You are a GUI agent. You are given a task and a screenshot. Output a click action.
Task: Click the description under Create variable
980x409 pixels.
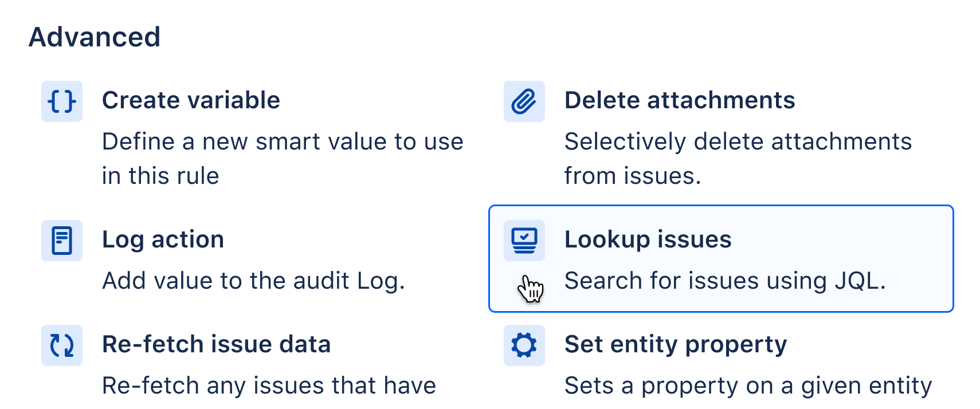(283, 158)
